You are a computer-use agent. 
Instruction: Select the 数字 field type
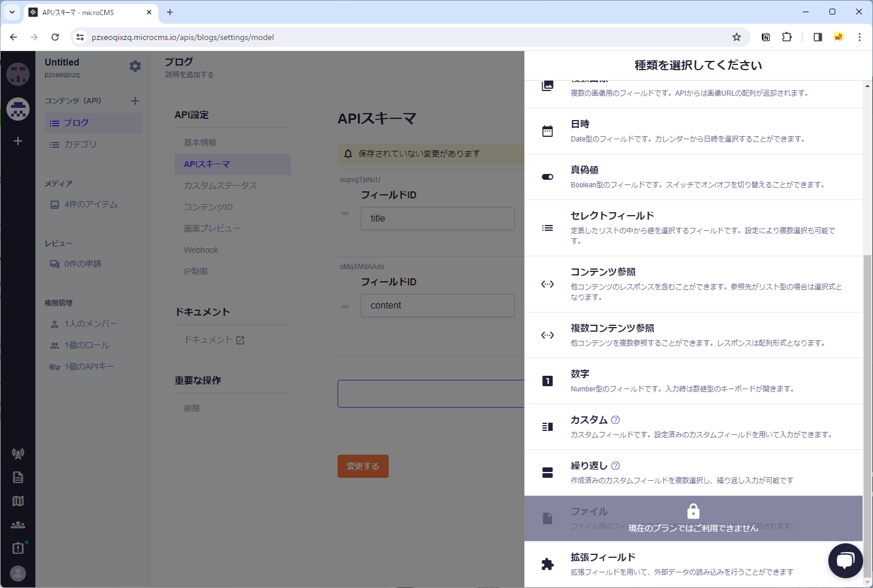[x=693, y=381]
